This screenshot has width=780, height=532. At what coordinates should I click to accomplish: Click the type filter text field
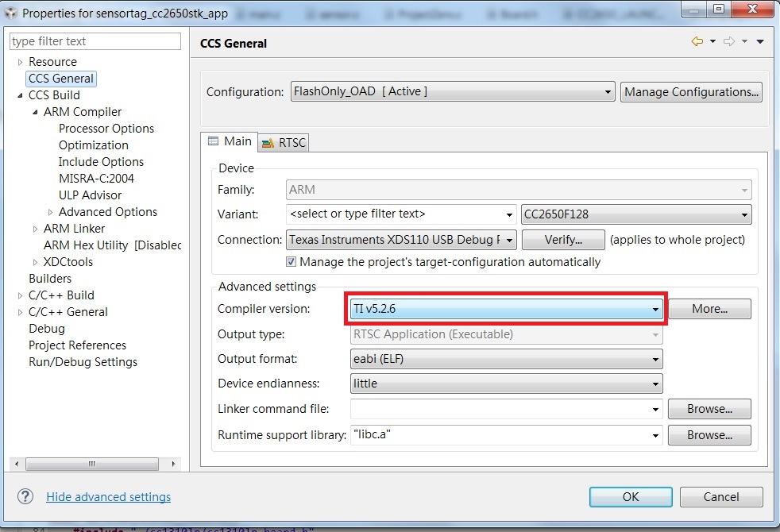pyautogui.click(x=95, y=40)
